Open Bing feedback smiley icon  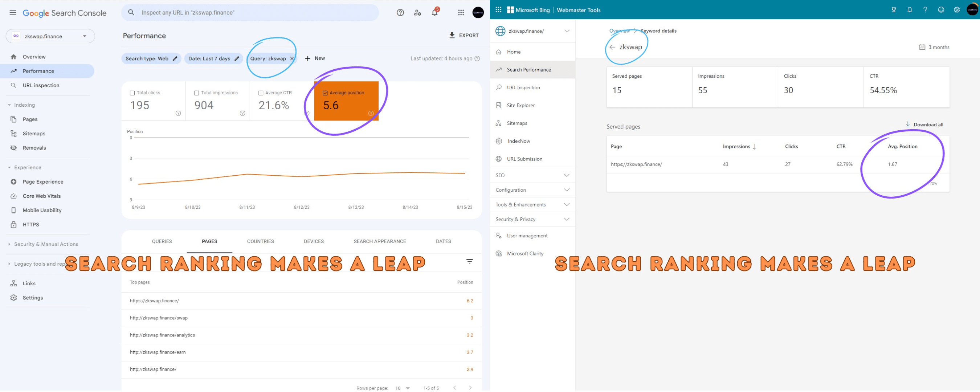tap(941, 10)
